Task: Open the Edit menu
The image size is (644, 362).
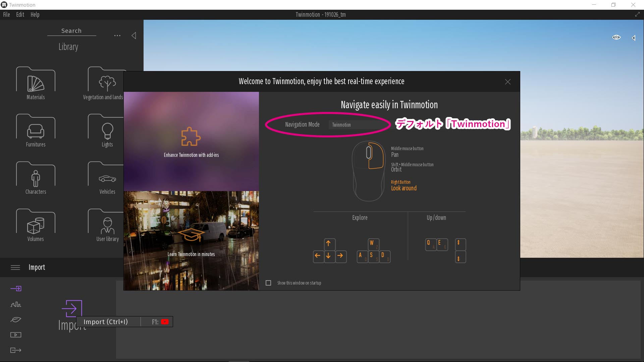Action: [20, 14]
